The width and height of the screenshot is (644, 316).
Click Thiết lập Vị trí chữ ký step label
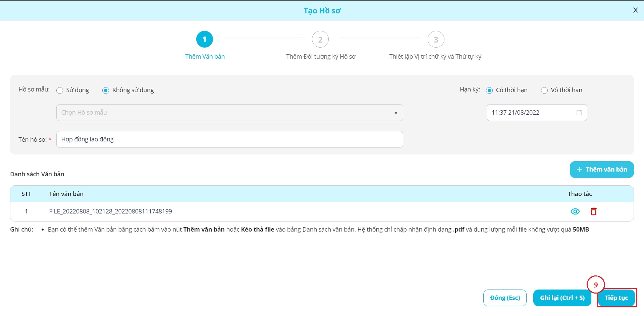click(x=435, y=57)
